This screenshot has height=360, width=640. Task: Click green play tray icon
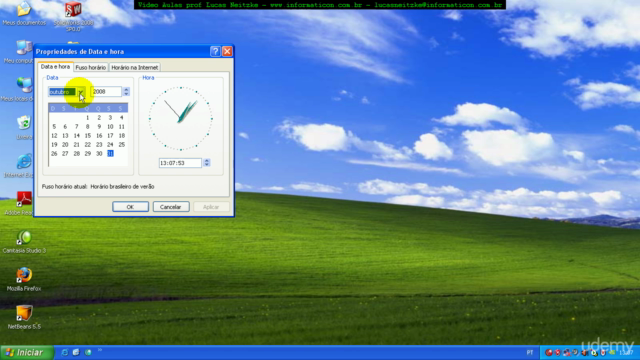coord(594,353)
